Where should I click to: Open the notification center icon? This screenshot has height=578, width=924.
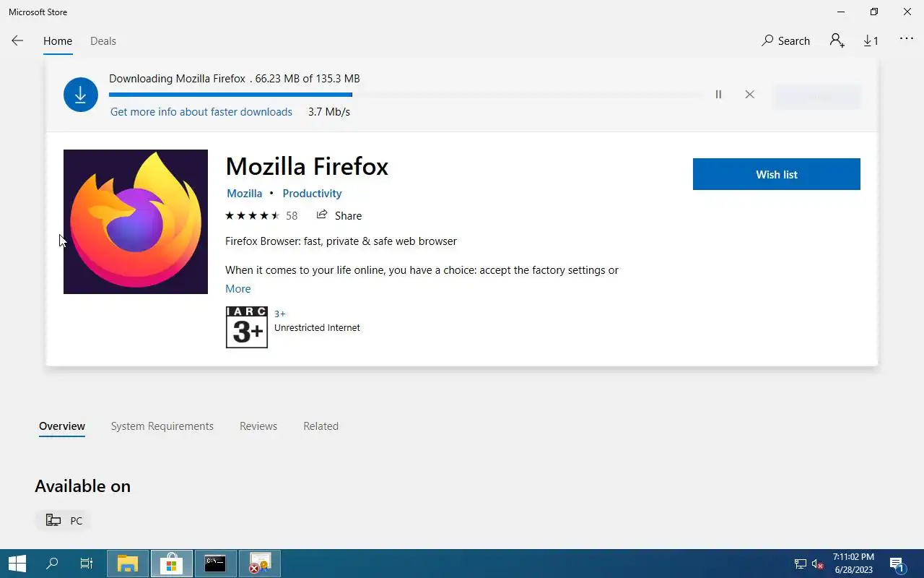(x=897, y=564)
